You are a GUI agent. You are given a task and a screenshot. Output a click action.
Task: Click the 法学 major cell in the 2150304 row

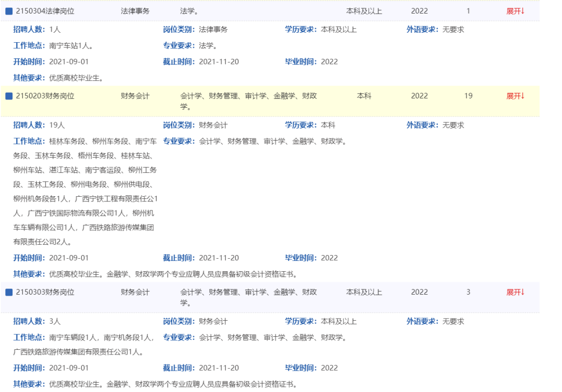click(x=189, y=11)
